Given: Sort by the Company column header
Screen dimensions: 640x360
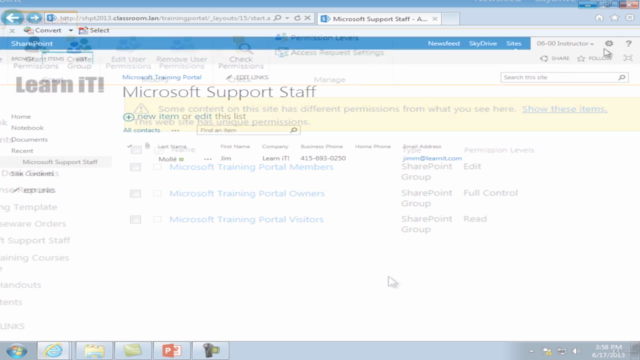Looking at the screenshot, I should [x=275, y=146].
